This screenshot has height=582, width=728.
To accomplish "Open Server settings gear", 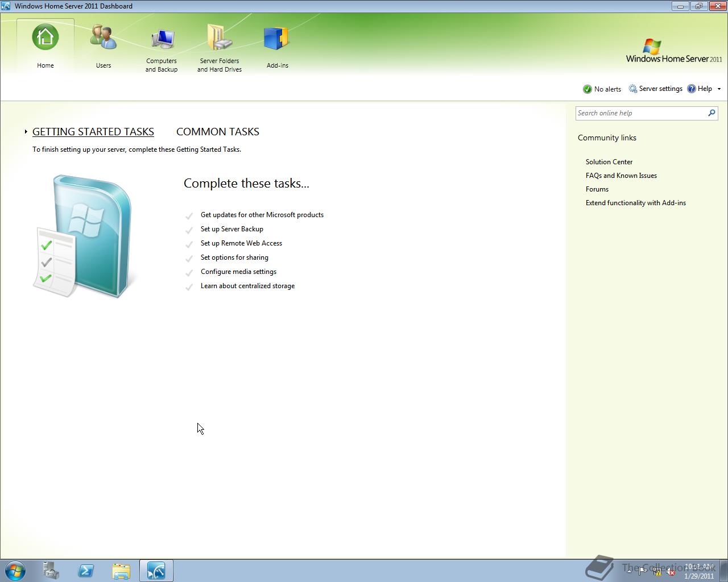I will tap(633, 89).
